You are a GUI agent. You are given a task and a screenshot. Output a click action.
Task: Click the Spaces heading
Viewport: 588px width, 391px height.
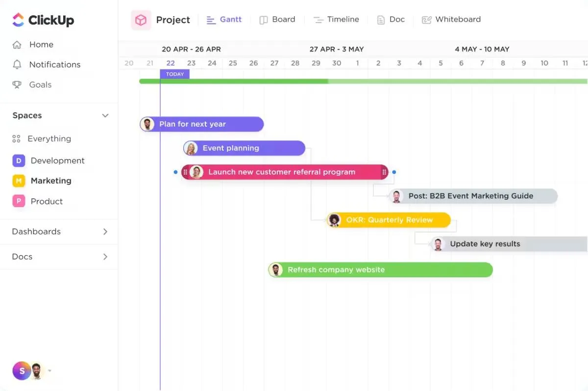coord(27,116)
